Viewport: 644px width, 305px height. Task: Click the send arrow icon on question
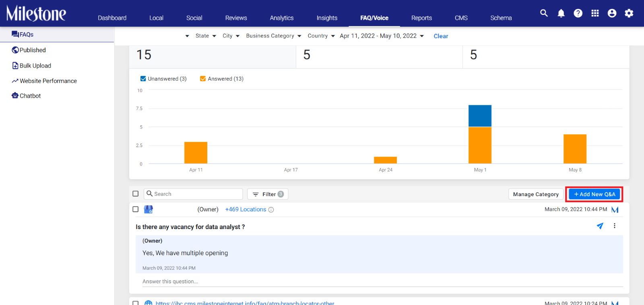(x=600, y=226)
